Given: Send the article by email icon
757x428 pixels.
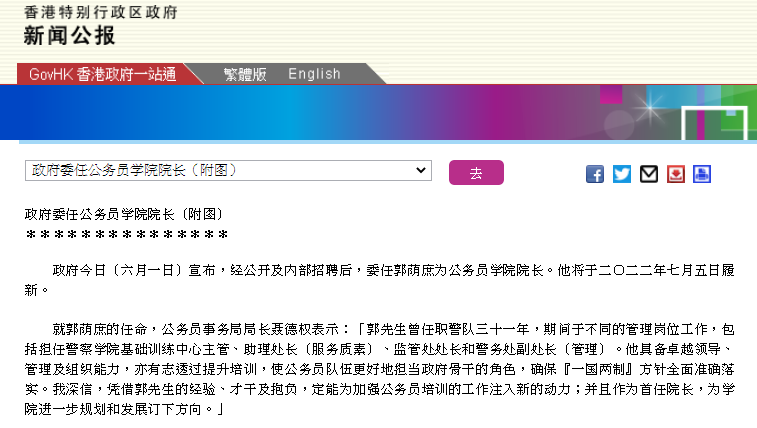Looking at the screenshot, I should click(649, 174).
